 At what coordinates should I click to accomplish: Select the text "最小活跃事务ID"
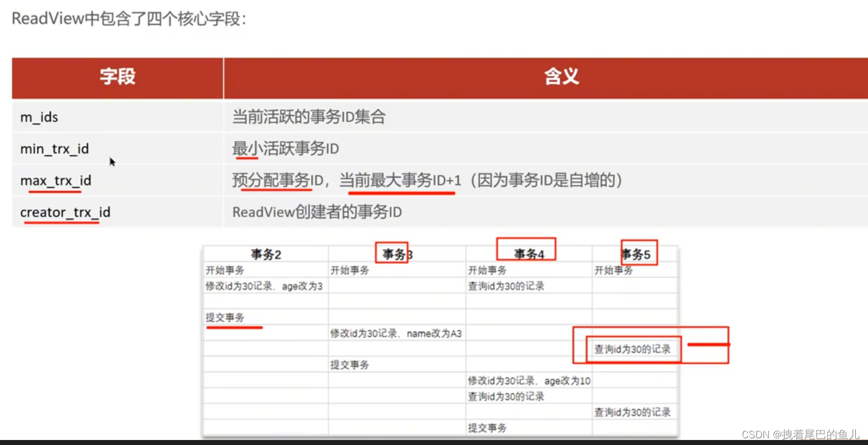(285, 149)
